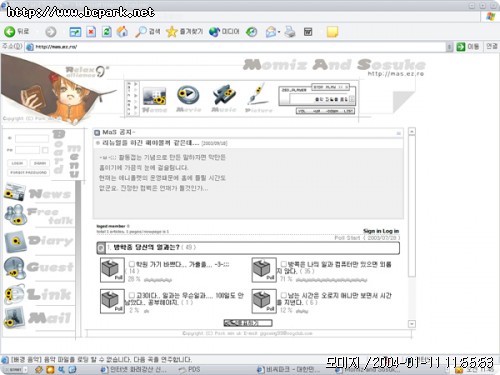500x375 pixels.
Task: Click the Edit page icon beside printer
Action: [x=308, y=32]
